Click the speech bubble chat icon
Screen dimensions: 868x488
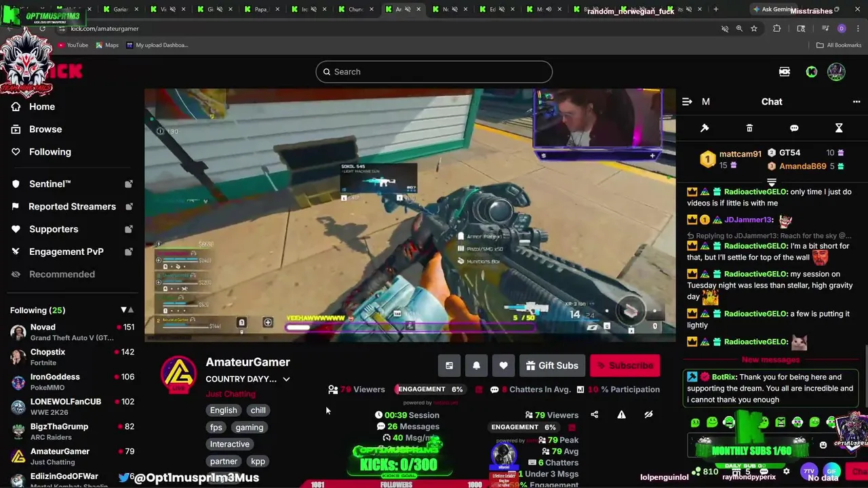pos(794,128)
